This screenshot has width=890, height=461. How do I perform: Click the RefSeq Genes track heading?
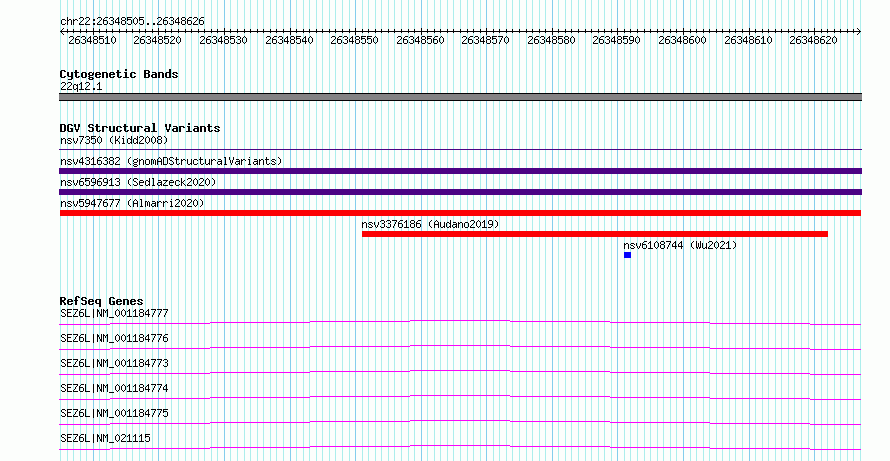pos(102,301)
